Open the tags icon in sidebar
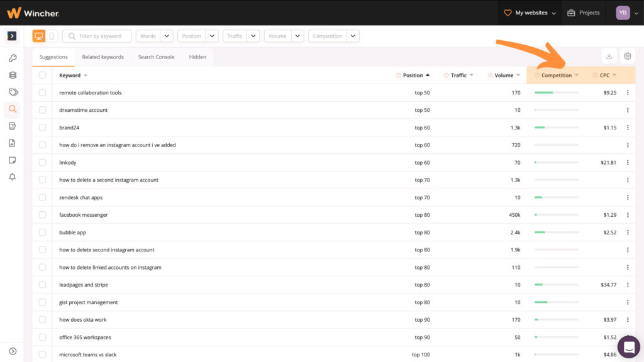 point(13,92)
